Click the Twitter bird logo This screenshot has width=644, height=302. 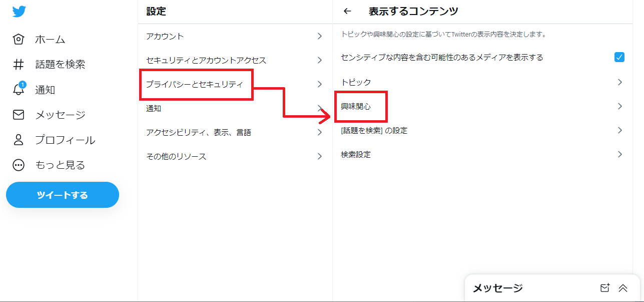(x=19, y=12)
